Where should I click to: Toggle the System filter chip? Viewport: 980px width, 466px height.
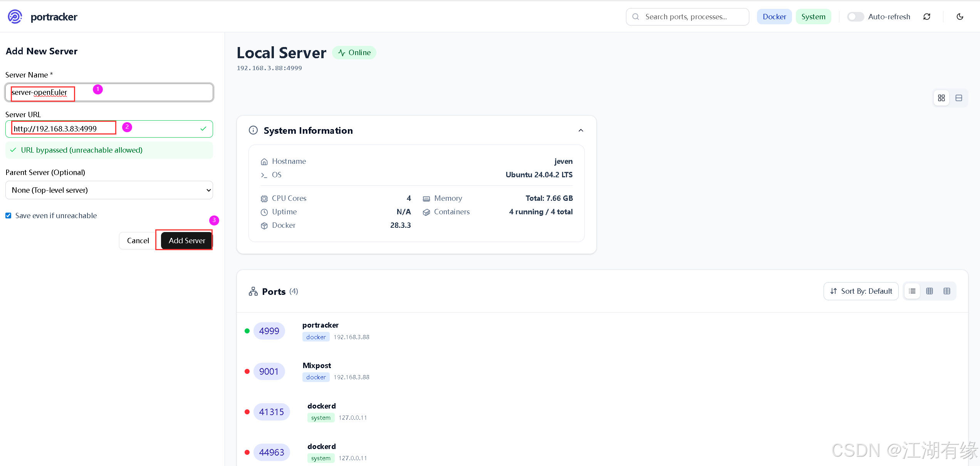click(x=813, y=17)
